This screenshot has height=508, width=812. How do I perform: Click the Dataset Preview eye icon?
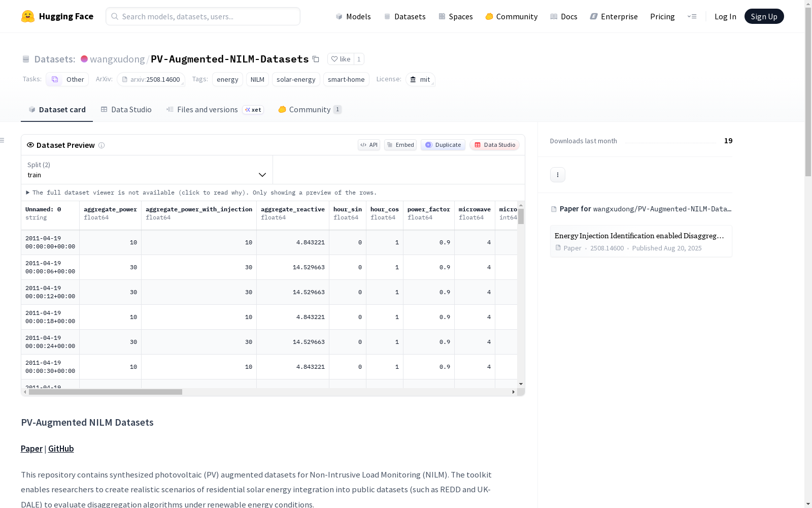(x=30, y=145)
